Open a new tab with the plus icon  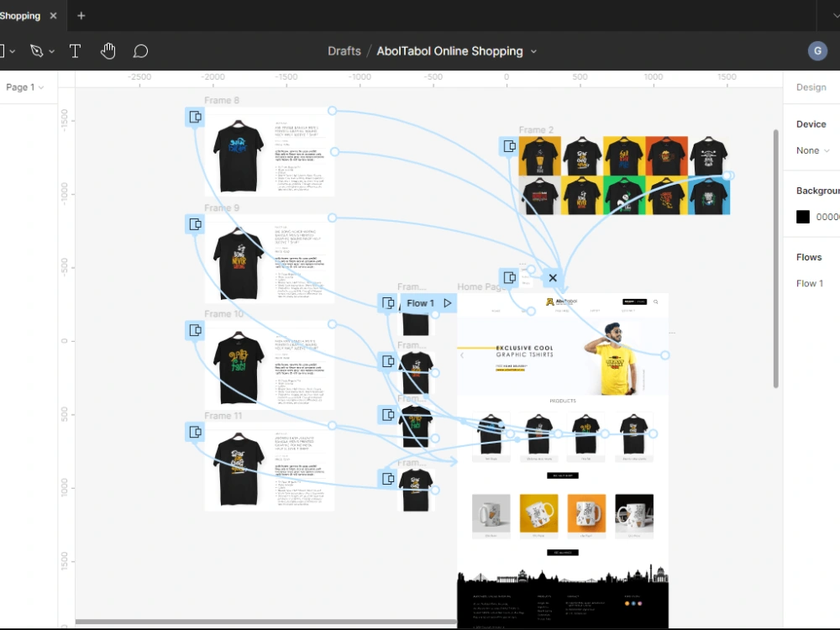(81, 15)
